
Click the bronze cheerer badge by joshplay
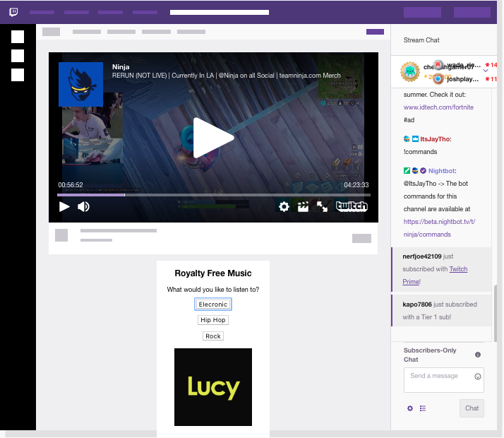(x=438, y=78)
